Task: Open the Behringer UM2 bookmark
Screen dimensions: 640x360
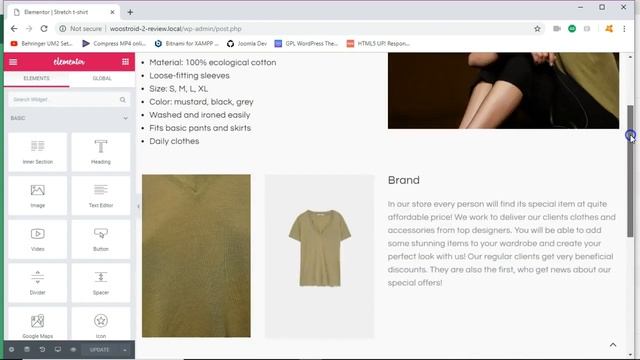Action: point(42,43)
